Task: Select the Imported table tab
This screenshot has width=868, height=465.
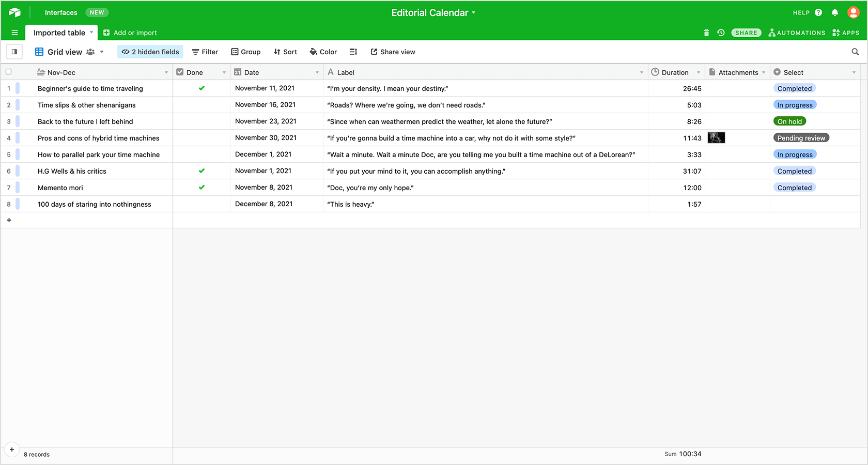Action: 59,33
